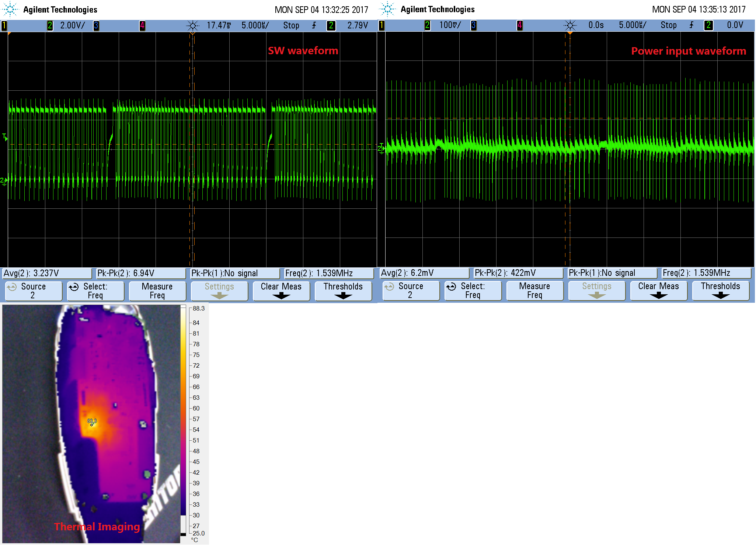Image resolution: width=756 pixels, height=548 pixels.
Task: Toggle channel 3 indicator on left scope
Action: tap(96, 25)
